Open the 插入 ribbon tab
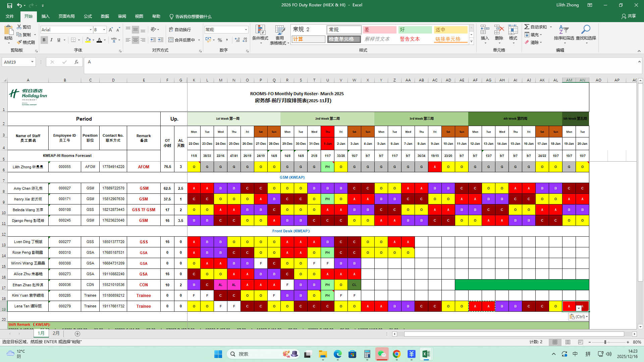This screenshot has width=644, height=362. [x=45, y=16]
